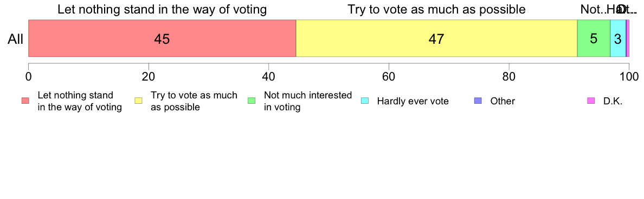
Task: Select the yellow bar segment labeled 47
Action: tap(436, 38)
